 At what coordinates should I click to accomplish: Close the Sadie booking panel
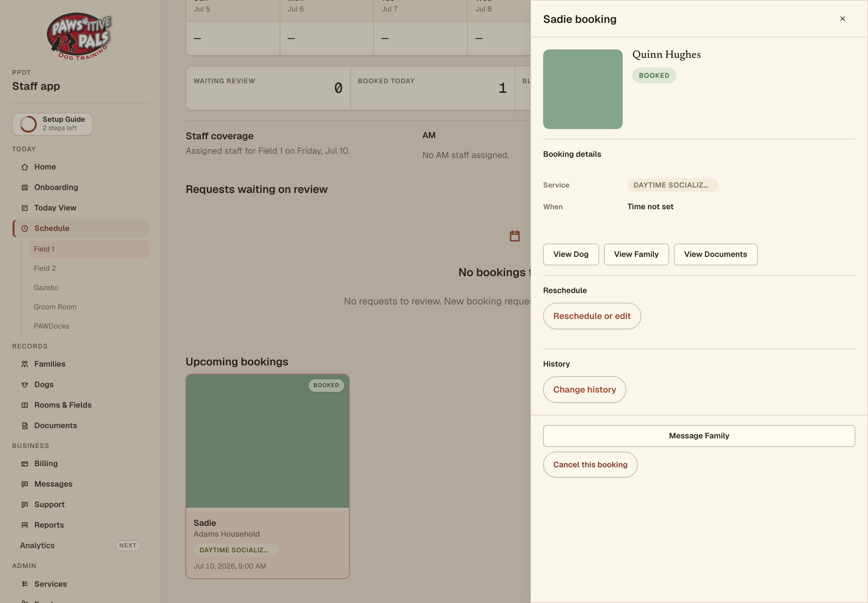tap(842, 19)
